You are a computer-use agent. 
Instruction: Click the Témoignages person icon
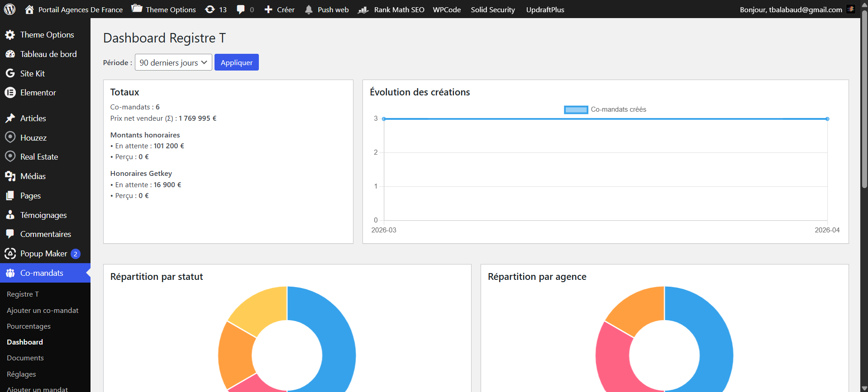coord(10,215)
